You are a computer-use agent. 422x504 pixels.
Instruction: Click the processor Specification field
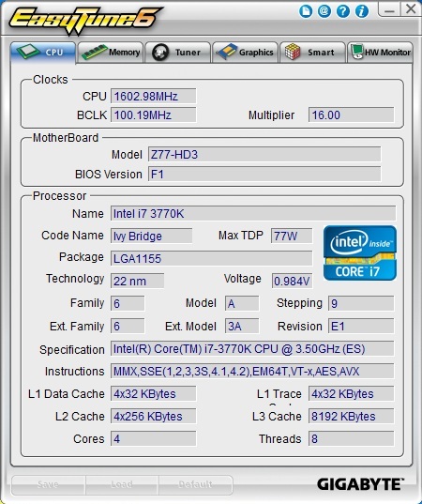pos(252,349)
